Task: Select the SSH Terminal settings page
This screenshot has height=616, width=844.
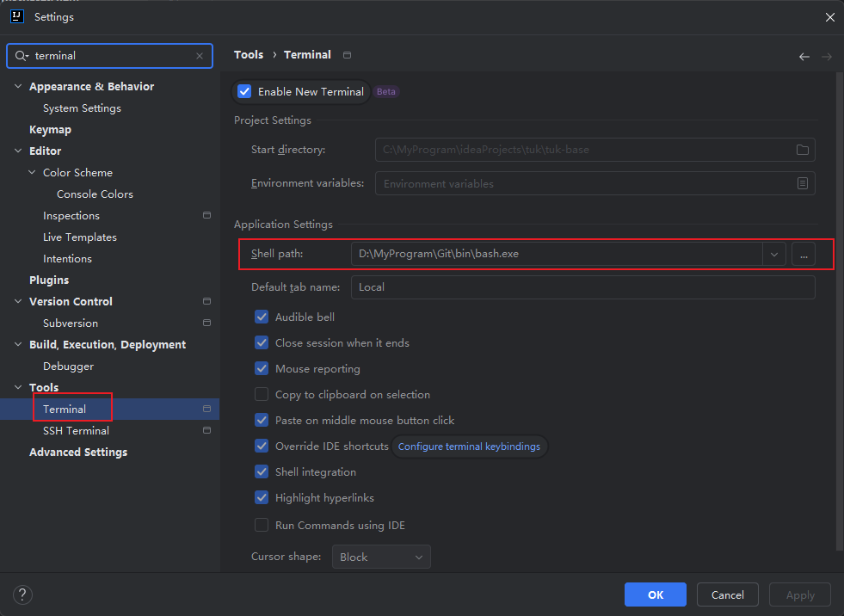Action: point(76,431)
